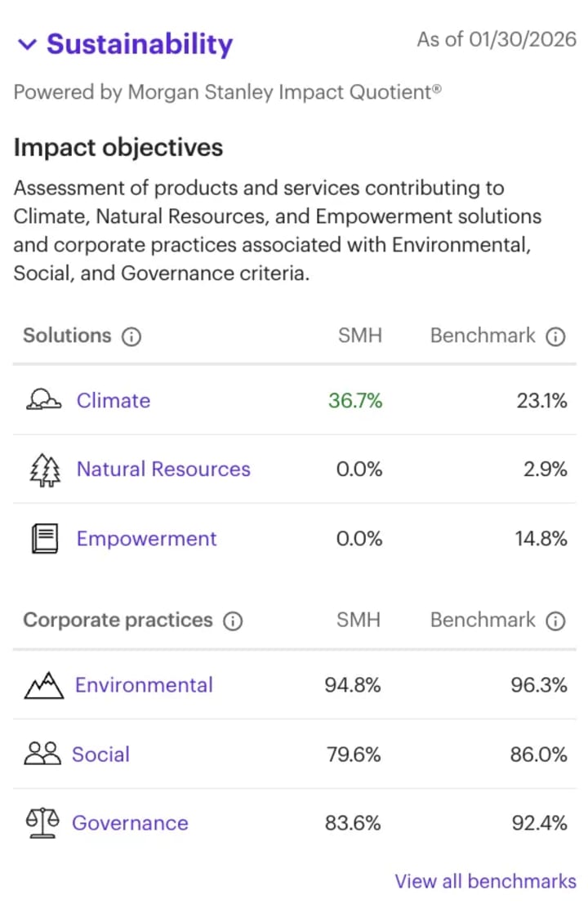
Task: Click the Sustainability section heading
Action: click(140, 44)
